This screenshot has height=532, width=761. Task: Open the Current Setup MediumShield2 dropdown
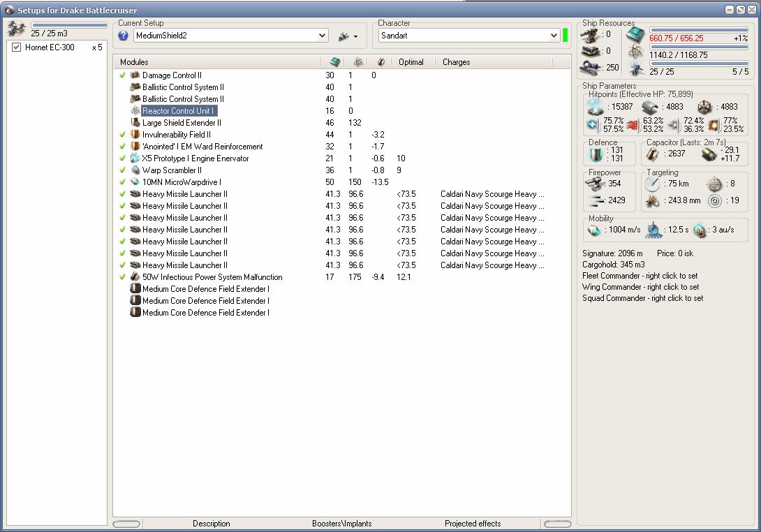(x=322, y=36)
